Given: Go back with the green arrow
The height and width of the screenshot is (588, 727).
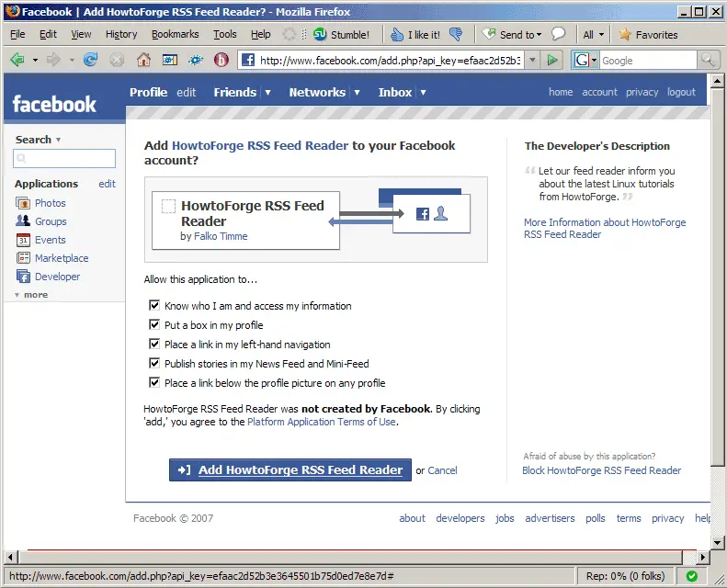Looking at the screenshot, I should (x=17, y=60).
